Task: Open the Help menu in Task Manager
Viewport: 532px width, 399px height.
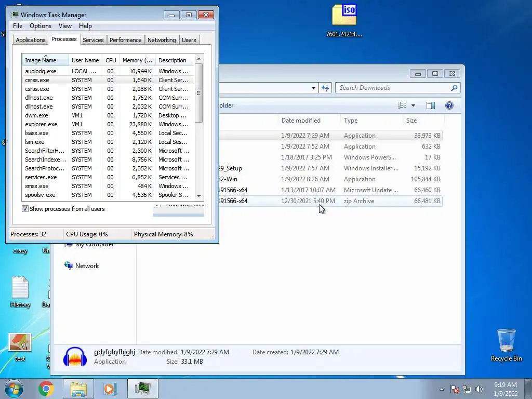Action: pyautogui.click(x=85, y=26)
